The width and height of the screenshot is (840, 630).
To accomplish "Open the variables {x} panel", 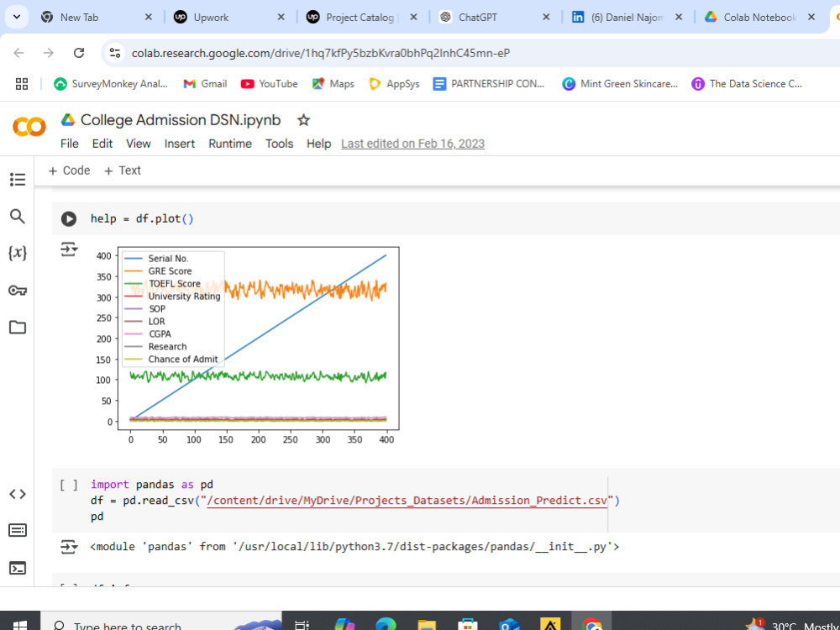I will coord(18,253).
